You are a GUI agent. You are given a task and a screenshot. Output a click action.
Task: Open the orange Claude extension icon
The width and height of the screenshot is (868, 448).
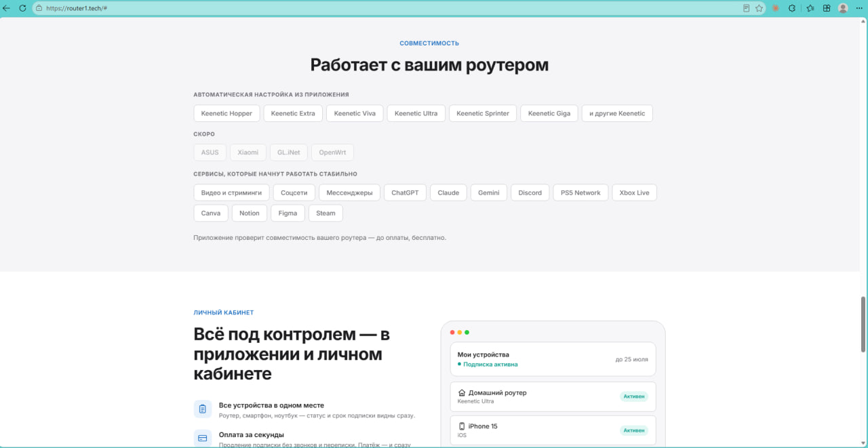click(775, 8)
